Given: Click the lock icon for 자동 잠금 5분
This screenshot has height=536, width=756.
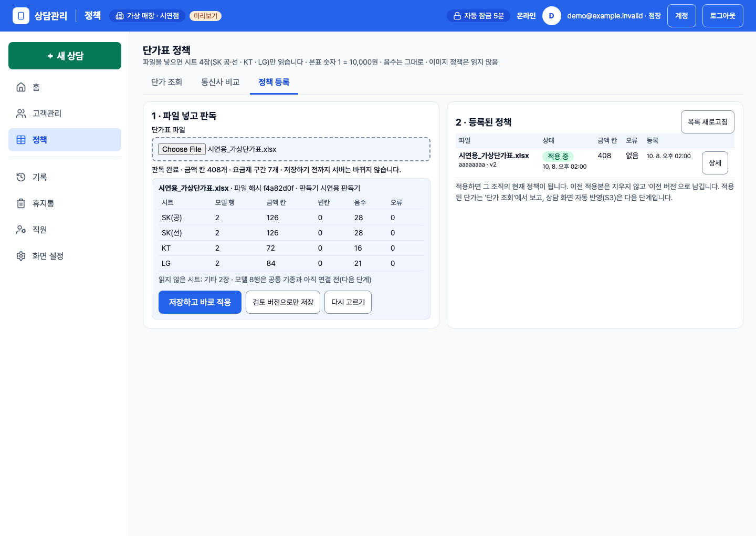Looking at the screenshot, I should click(457, 16).
